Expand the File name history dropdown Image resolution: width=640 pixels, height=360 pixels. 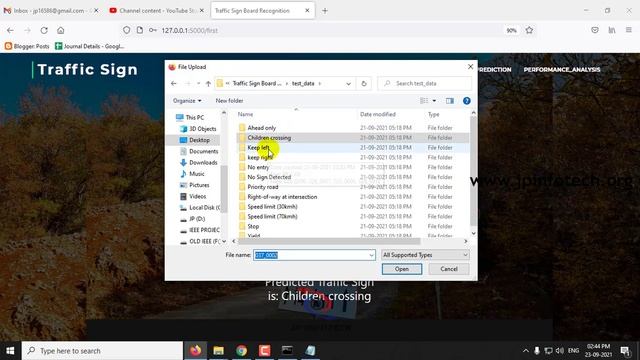click(x=371, y=255)
